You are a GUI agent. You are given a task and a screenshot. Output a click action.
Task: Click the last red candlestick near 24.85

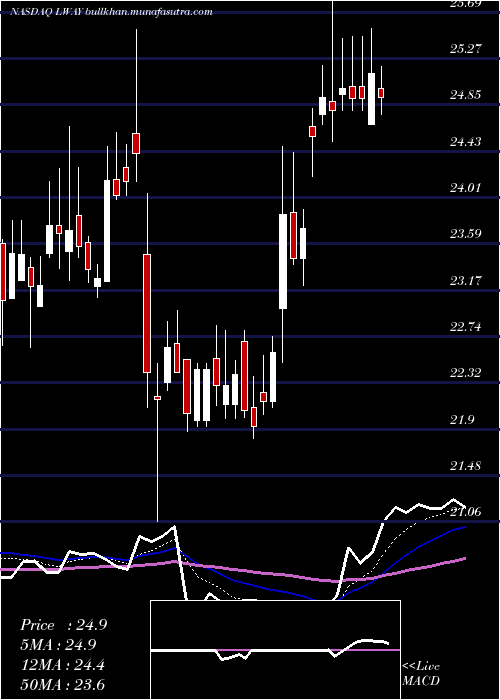[381, 93]
